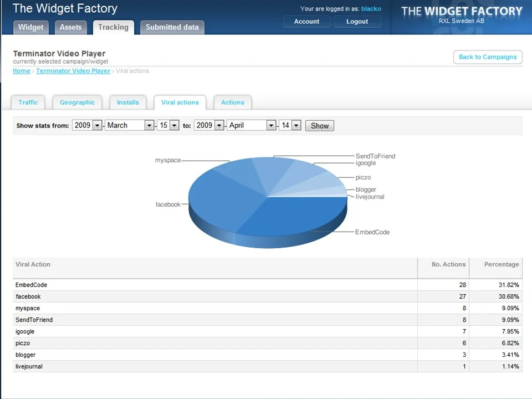Open the end day dropdown showing 14

pyautogui.click(x=290, y=126)
